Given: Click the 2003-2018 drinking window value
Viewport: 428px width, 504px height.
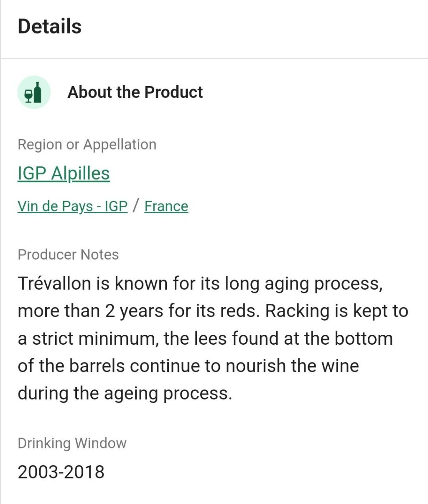Looking at the screenshot, I should [x=61, y=472].
